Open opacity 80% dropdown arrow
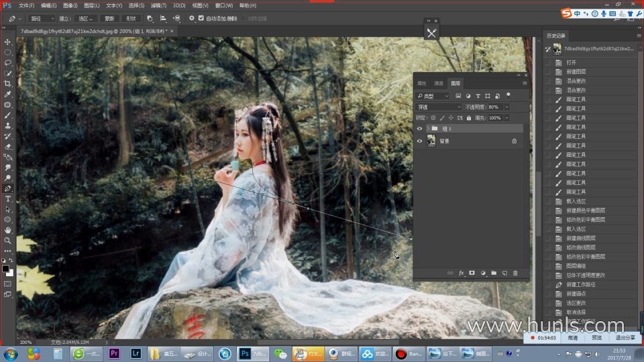 pos(507,107)
